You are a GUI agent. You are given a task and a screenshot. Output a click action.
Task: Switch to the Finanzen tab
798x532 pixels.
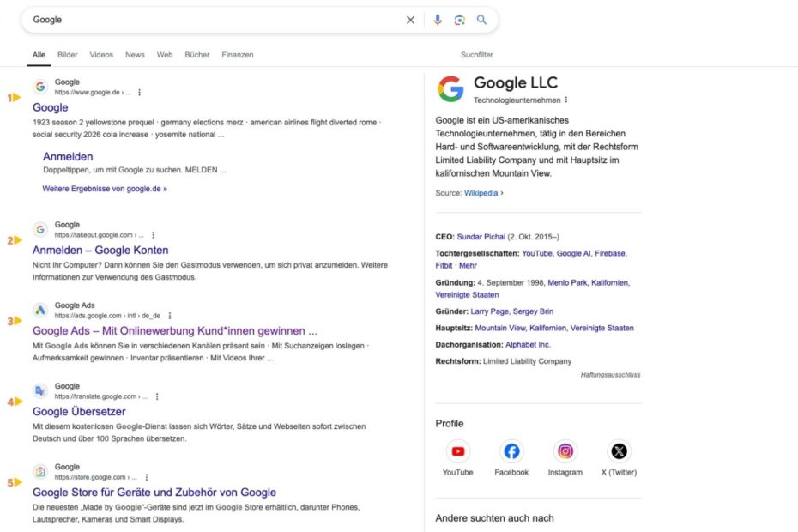coord(237,54)
